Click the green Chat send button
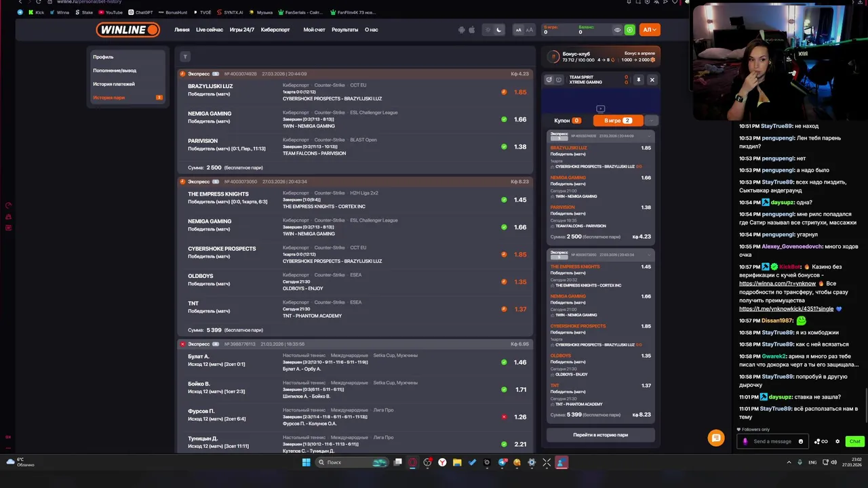This screenshot has height=488, width=868. [x=854, y=441]
